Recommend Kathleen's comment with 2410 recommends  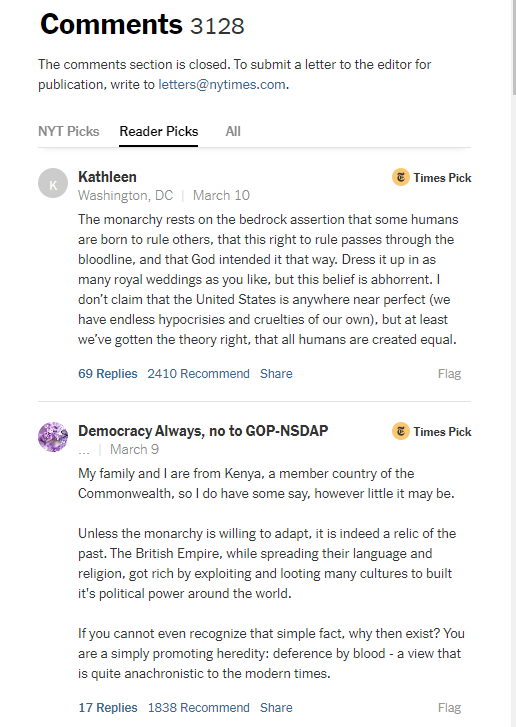tap(198, 374)
